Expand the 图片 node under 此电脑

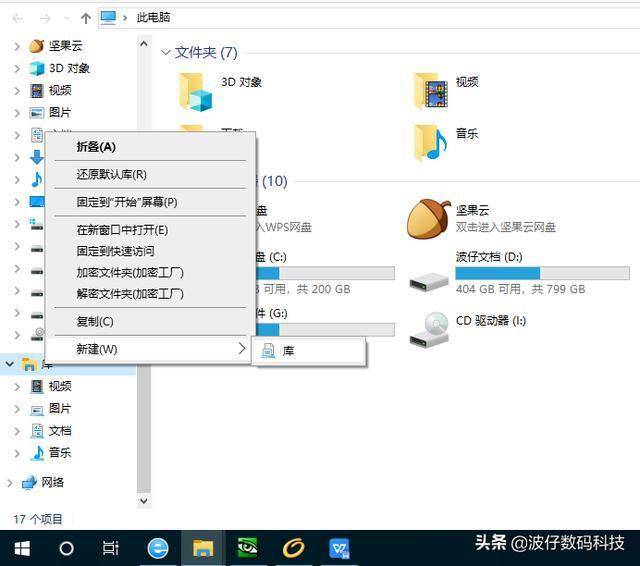17,113
